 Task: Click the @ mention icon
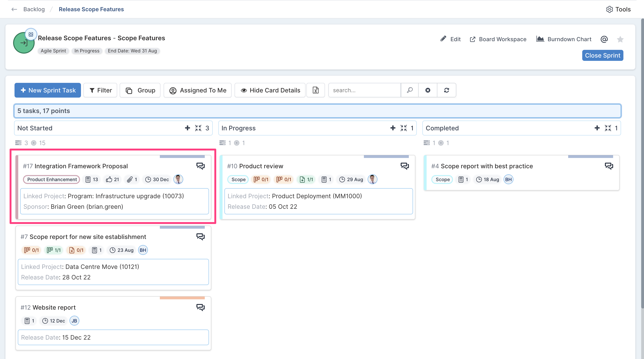pyautogui.click(x=604, y=39)
